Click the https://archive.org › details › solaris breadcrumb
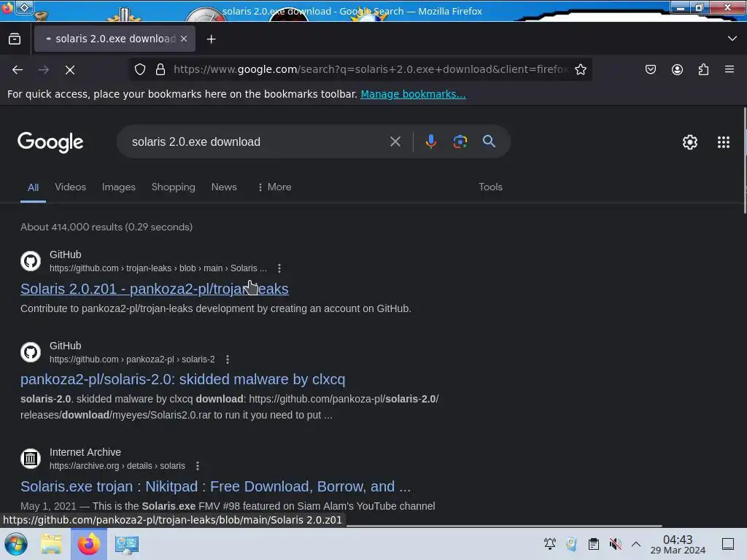The image size is (747, 560). 117,466
